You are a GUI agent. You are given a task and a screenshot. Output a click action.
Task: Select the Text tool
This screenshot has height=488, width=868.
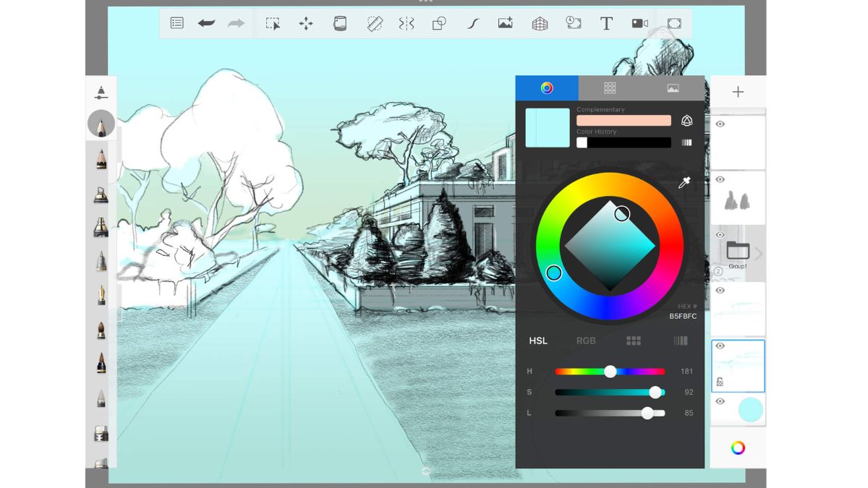(x=606, y=23)
